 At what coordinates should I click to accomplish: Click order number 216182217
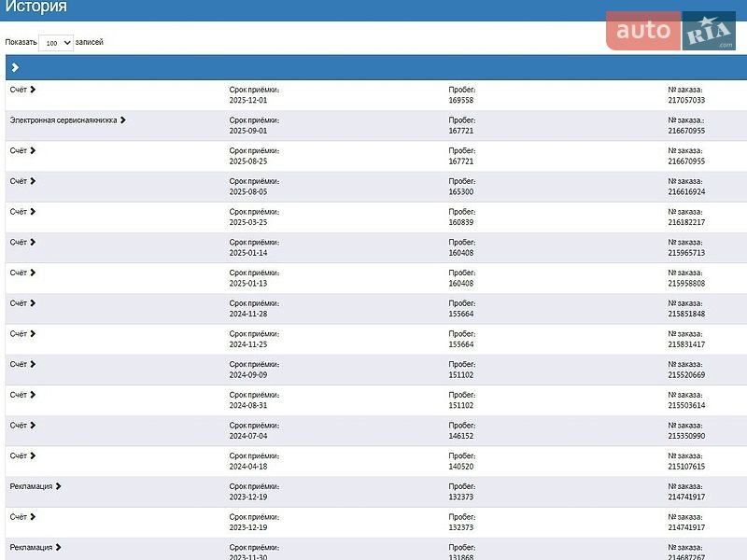coord(686,222)
